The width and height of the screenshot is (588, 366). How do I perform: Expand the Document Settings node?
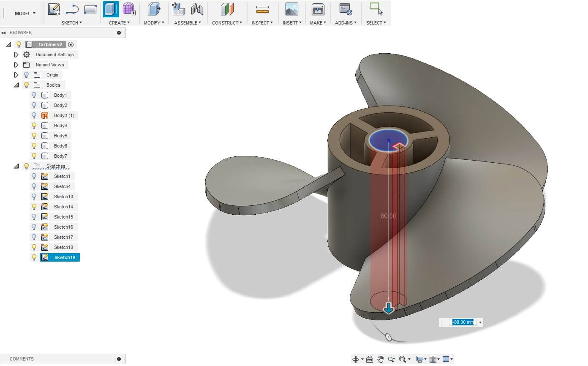16,55
